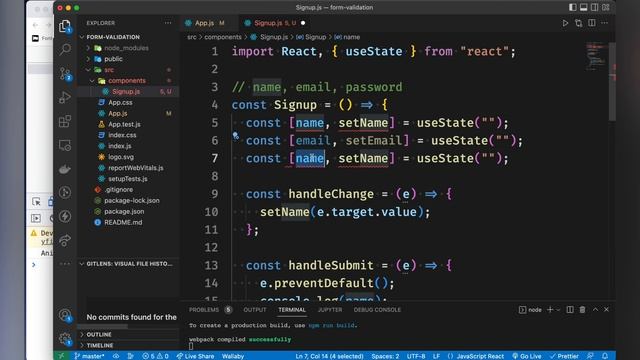Open the Thunder Client lightning icon

pyautogui.click(x=65, y=216)
